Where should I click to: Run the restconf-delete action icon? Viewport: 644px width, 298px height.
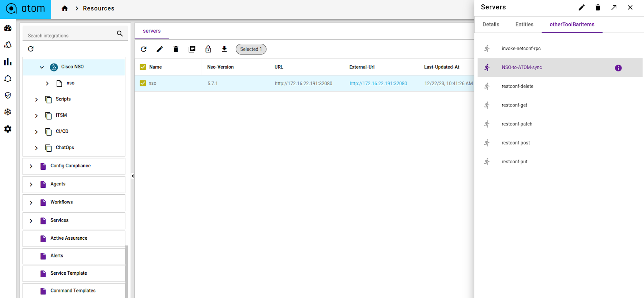(487, 86)
